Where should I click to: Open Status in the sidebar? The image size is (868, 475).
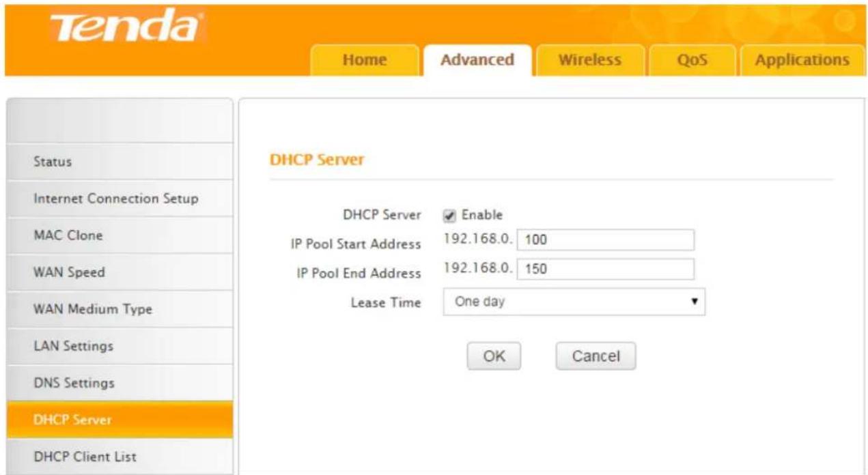[120, 162]
